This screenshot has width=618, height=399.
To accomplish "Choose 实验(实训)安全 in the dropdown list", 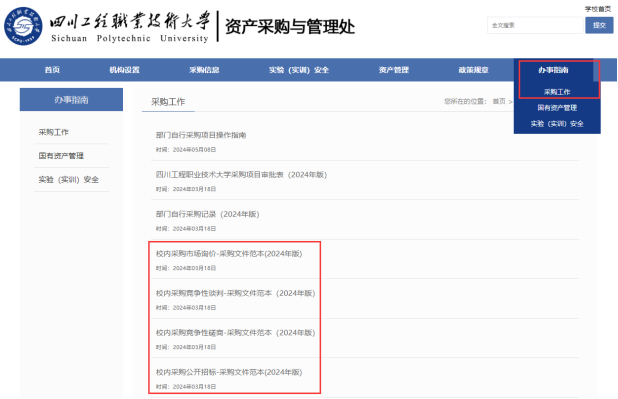I will coord(557,124).
